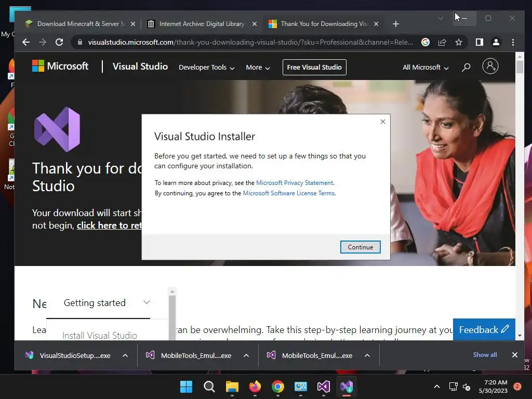The height and width of the screenshot is (399, 532).
Task: Click the page vertical scrollbar thumb
Action: point(520,66)
